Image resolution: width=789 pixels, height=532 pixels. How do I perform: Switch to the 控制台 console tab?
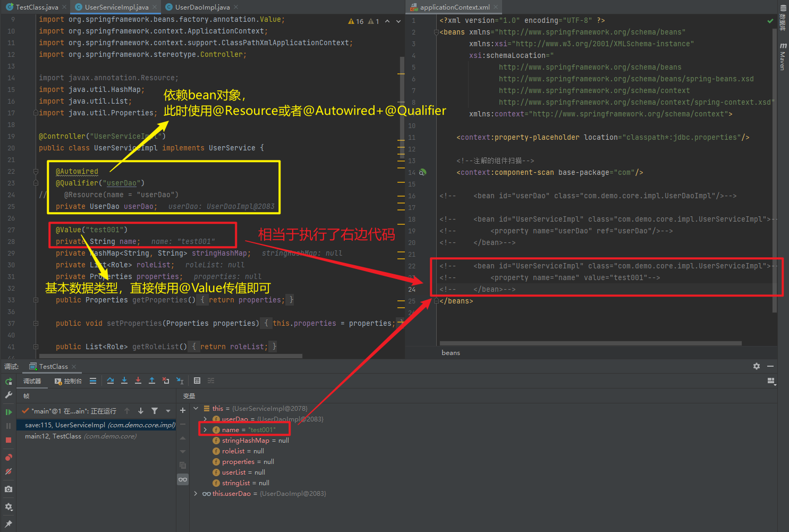pyautogui.click(x=69, y=381)
